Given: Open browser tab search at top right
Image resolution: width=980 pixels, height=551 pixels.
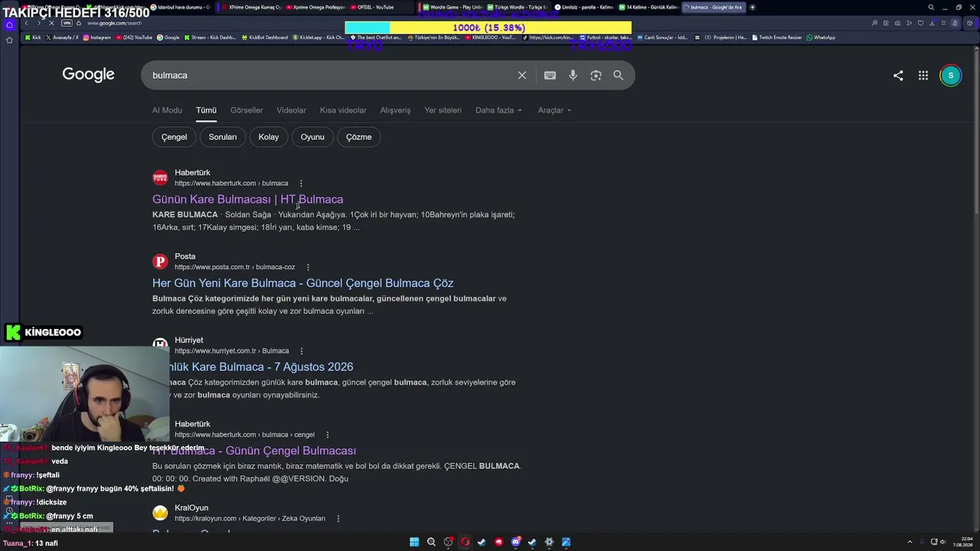Looking at the screenshot, I should pyautogui.click(x=931, y=7).
